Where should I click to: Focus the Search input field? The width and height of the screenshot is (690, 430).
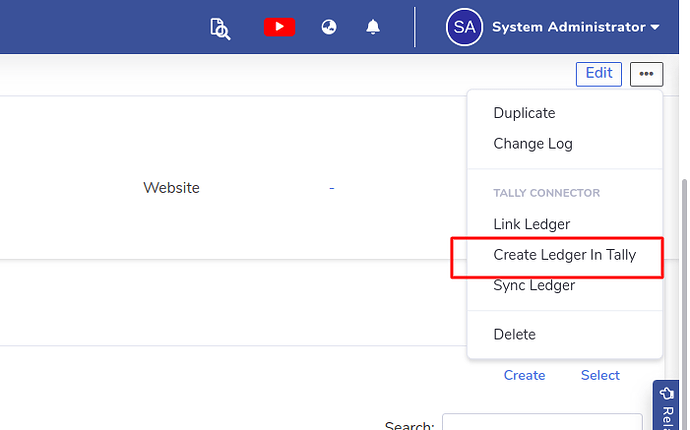click(542, 423)
